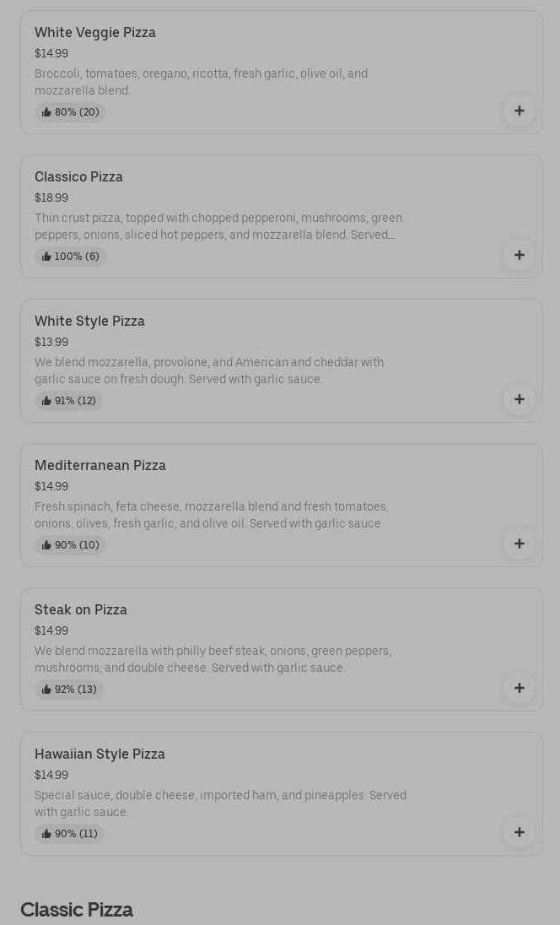Viewport: 560px width, 925px height.
Task: Add White Style Pizza to order
Action: point(519,400)
